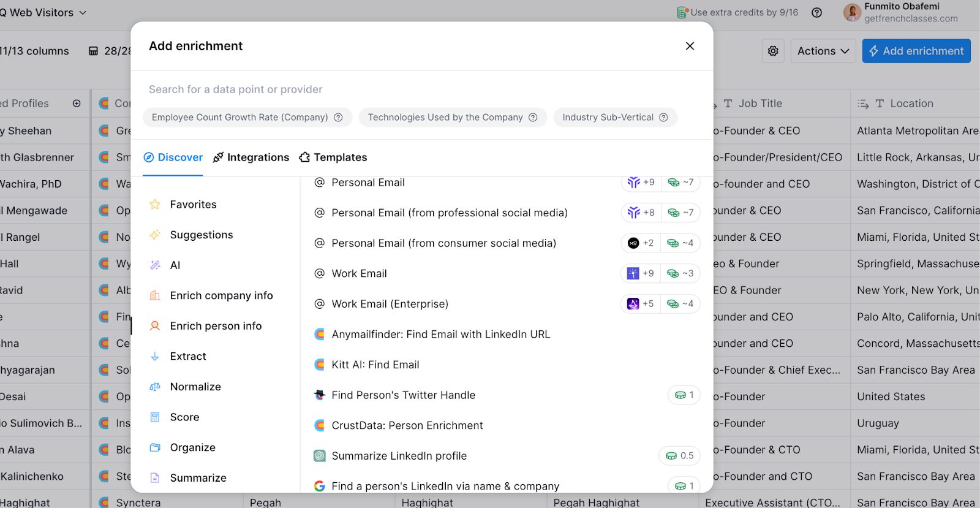Click help icon on Technologies Used chip
This screenshot has height=508, width=980.
(533, 118)
